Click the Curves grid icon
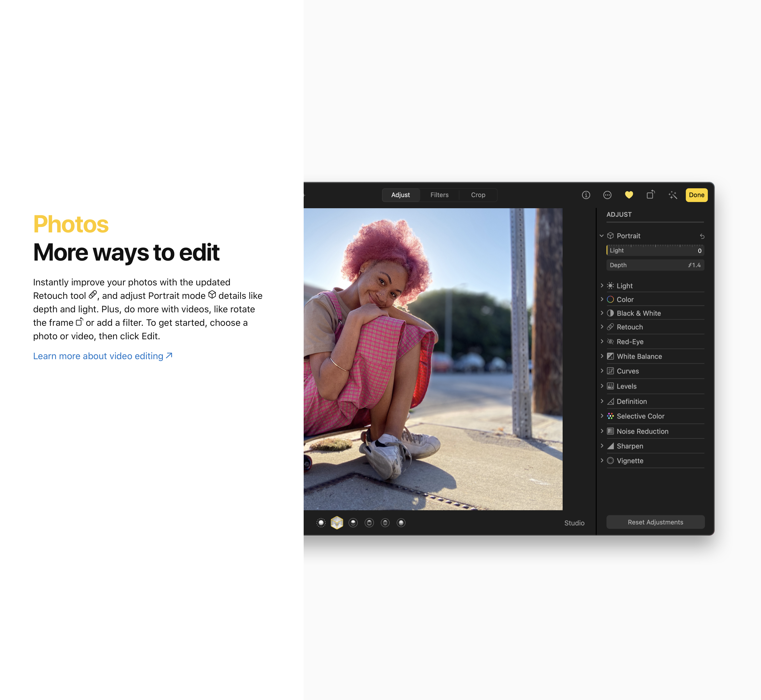This screenshot has height=700, width=761. tap(610, 371)
